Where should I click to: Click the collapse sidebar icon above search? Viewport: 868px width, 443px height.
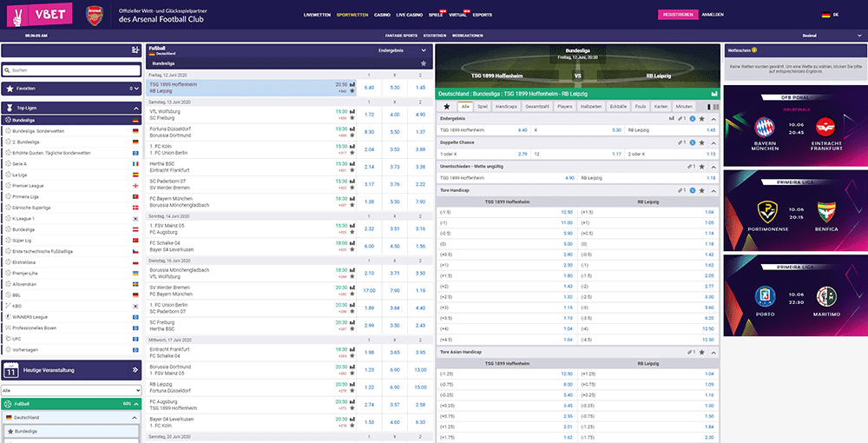click(135, 50)
